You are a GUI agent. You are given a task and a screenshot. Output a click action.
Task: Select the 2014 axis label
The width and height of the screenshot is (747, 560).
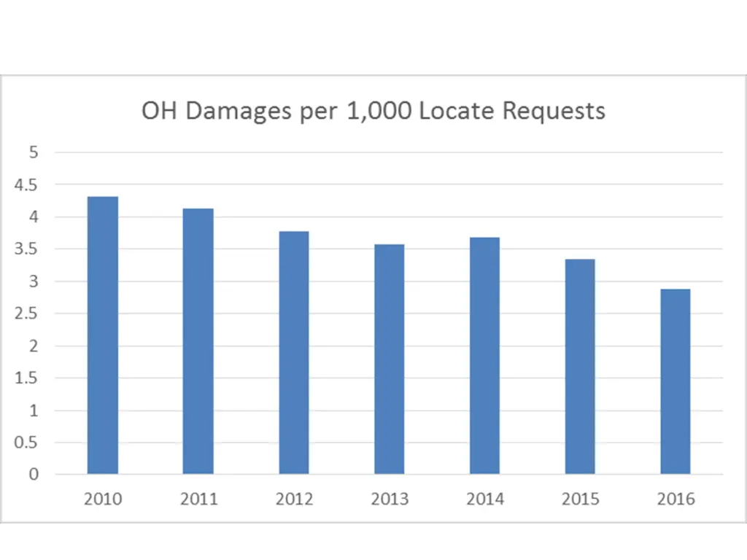click(484, 499)
